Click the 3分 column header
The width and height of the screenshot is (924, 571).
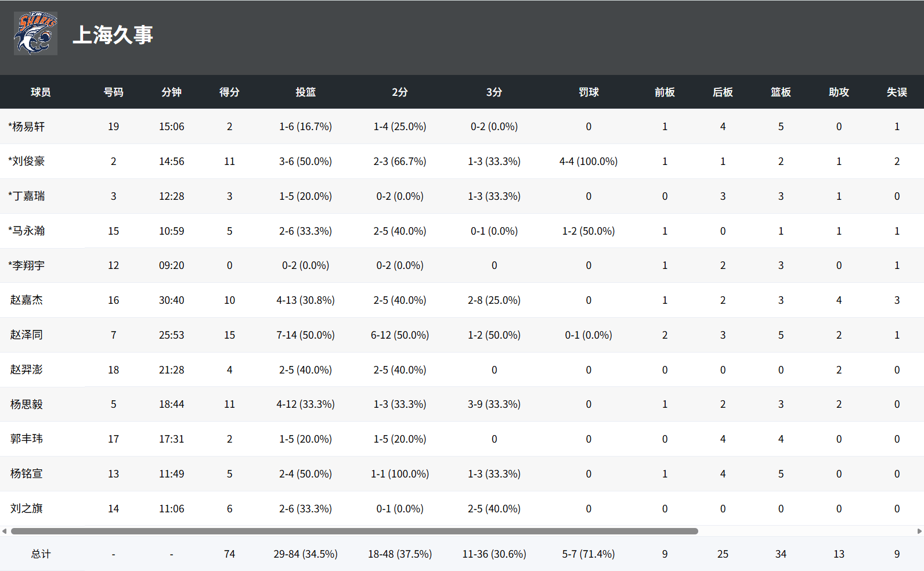point(494,92)
